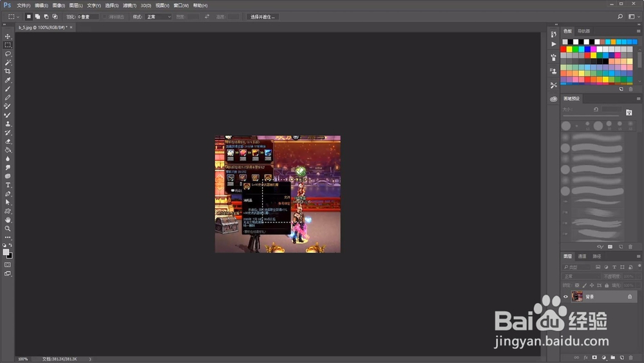
Task: Click the search magnifier icon in options bar
Action: [x=620, y=17]
